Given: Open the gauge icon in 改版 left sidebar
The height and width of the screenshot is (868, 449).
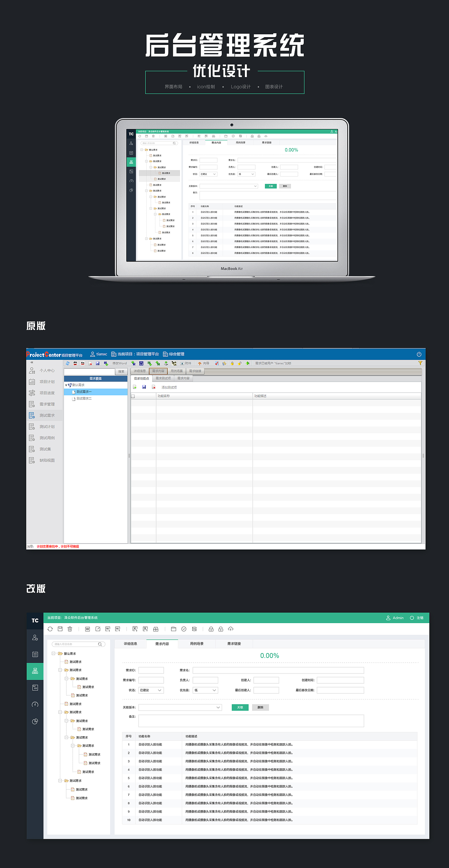Looking at the screenshot, I should coord(35,704).
